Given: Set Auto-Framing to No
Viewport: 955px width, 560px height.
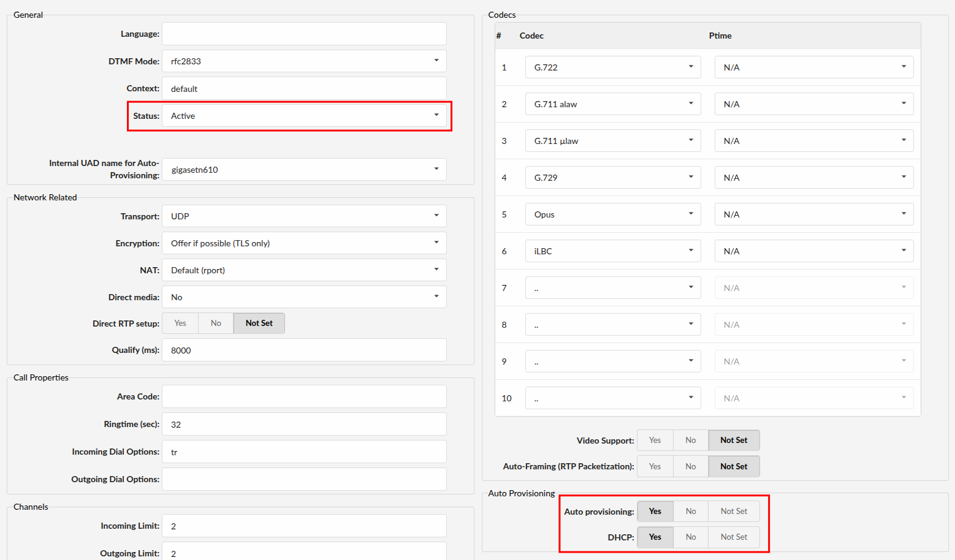Looking at the screenshot, I should tap(691, 467).
